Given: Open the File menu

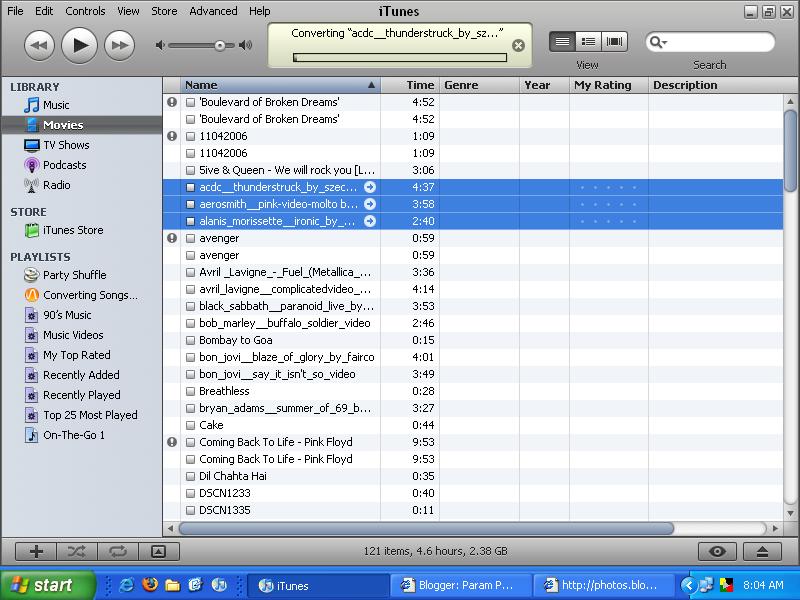Looking at the screenshot, I should pos(15,11).
